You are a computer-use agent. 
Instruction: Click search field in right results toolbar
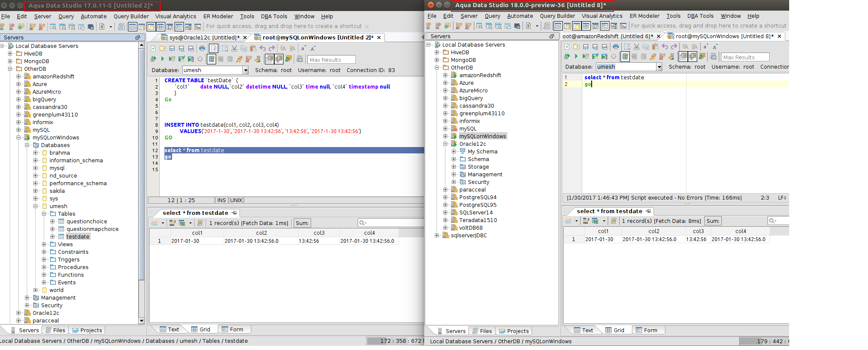pyautogui.click(x=778, y=221)
